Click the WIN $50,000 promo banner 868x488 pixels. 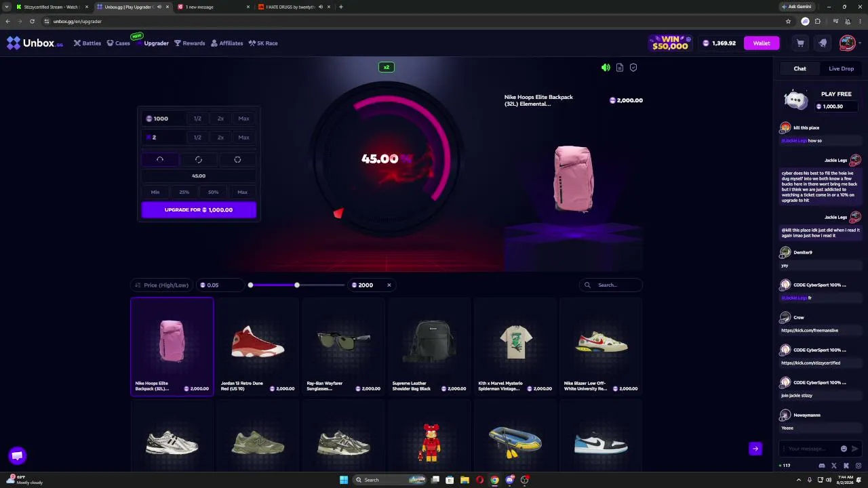point(670,43)
